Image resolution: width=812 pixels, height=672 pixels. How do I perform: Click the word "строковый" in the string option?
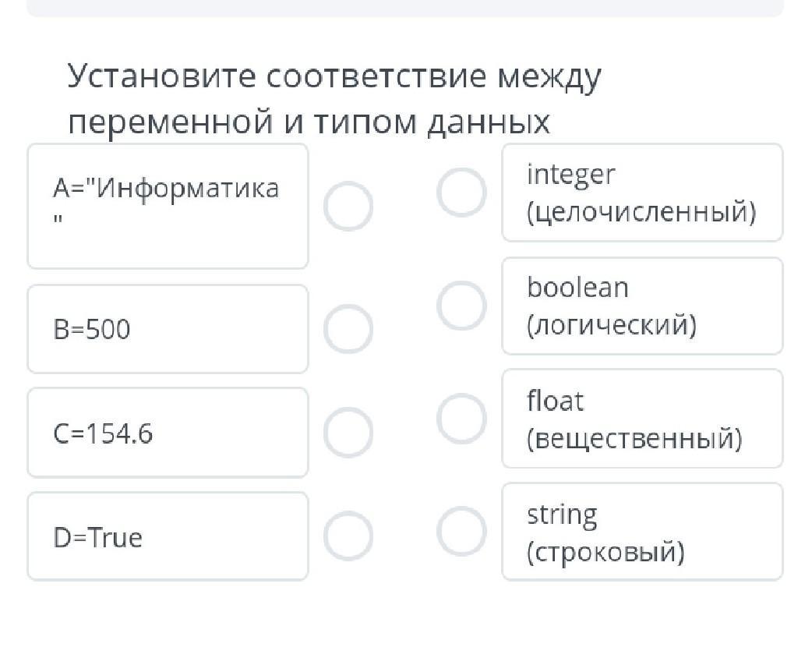[605, 552]
